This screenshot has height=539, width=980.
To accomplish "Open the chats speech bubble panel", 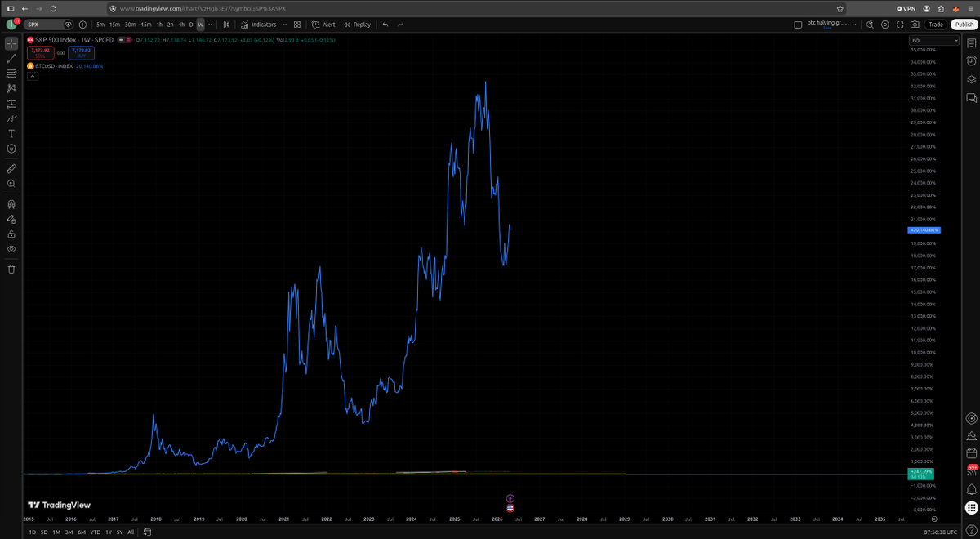I will (971, 98).
